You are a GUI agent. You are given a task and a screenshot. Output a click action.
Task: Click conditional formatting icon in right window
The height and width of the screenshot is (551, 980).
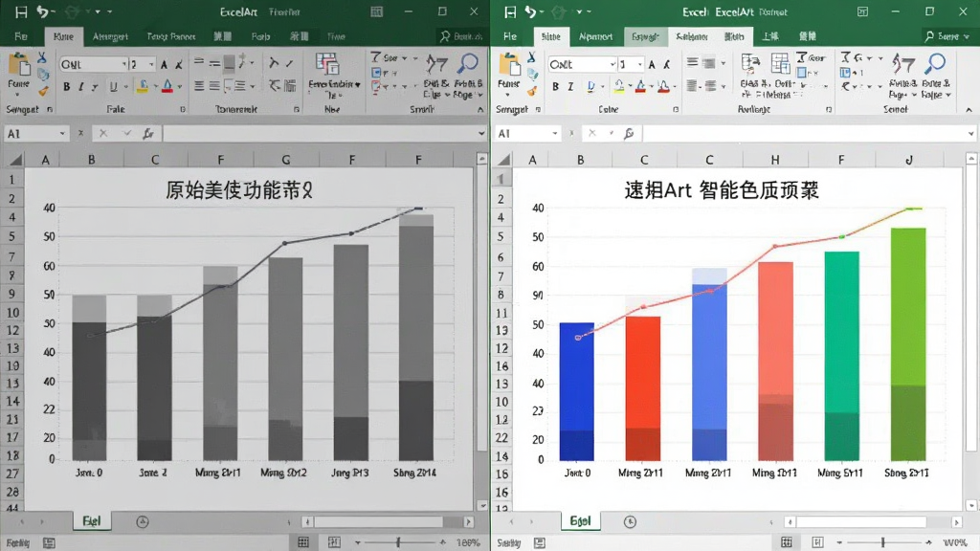[x=750, y=64]
